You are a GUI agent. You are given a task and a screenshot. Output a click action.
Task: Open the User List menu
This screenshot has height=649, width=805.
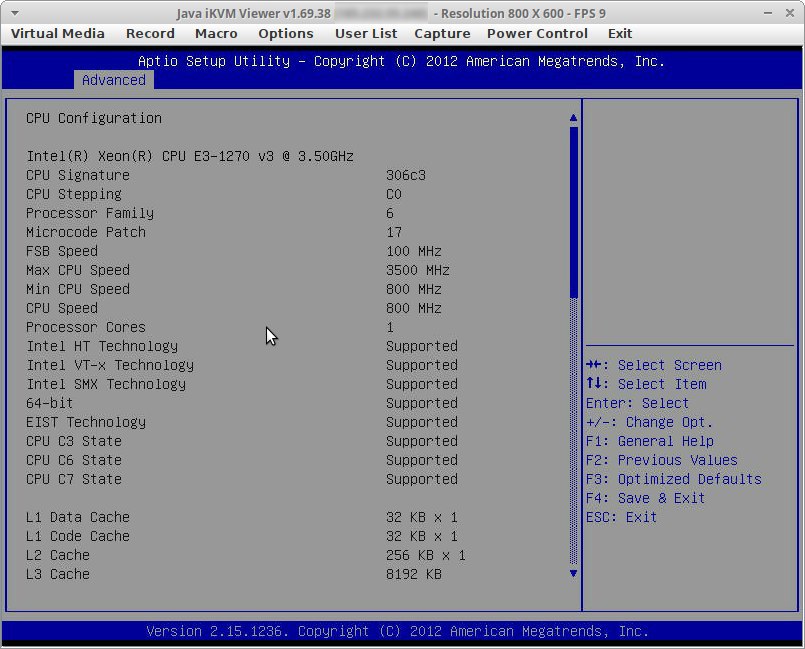pos(366,33)
